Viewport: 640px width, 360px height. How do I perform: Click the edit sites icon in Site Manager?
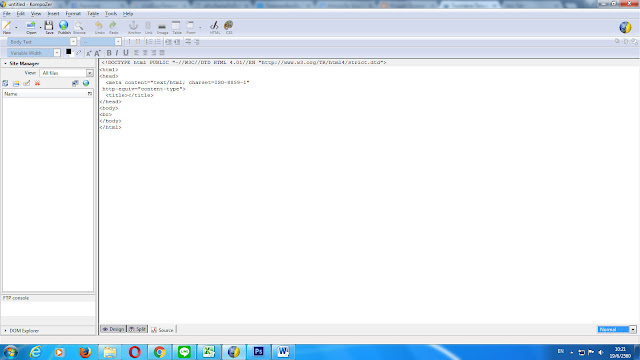(x=75, y=83)
